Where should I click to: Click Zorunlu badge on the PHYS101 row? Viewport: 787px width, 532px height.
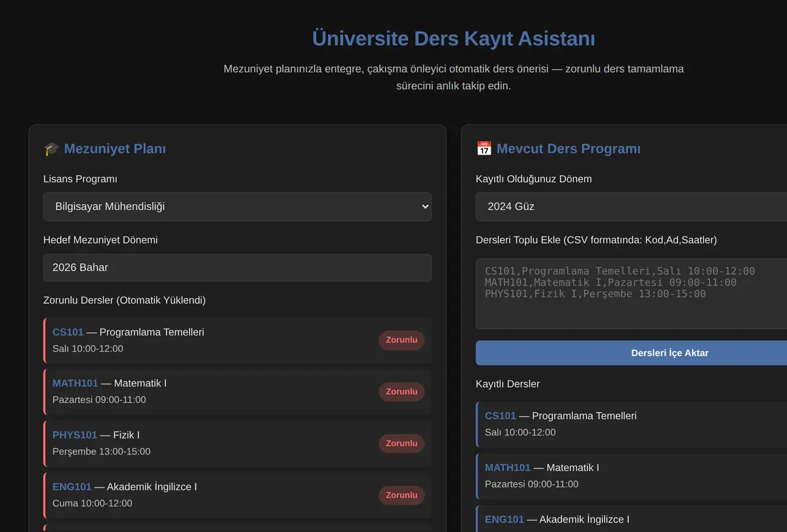pyautogui.click(x=401, y=443)
